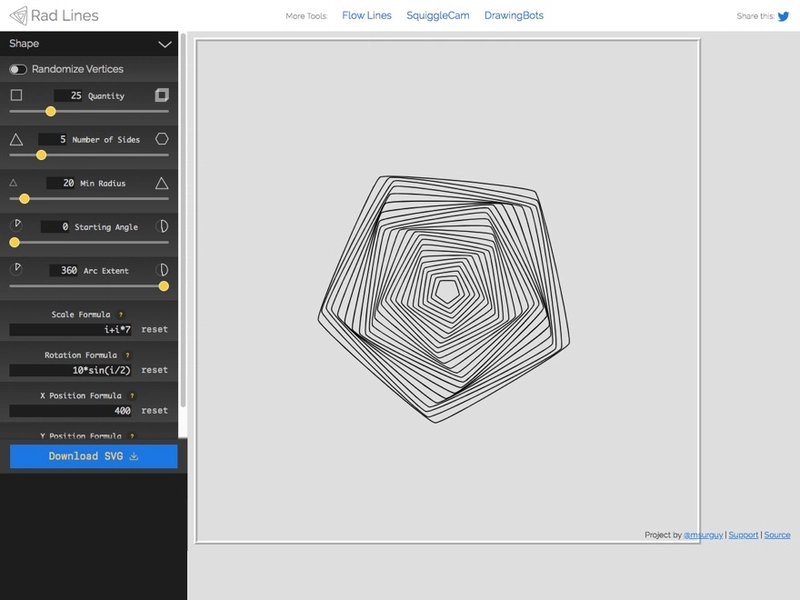Click the Rad Lines title text
800x600 pixels.
coord(65,16)
